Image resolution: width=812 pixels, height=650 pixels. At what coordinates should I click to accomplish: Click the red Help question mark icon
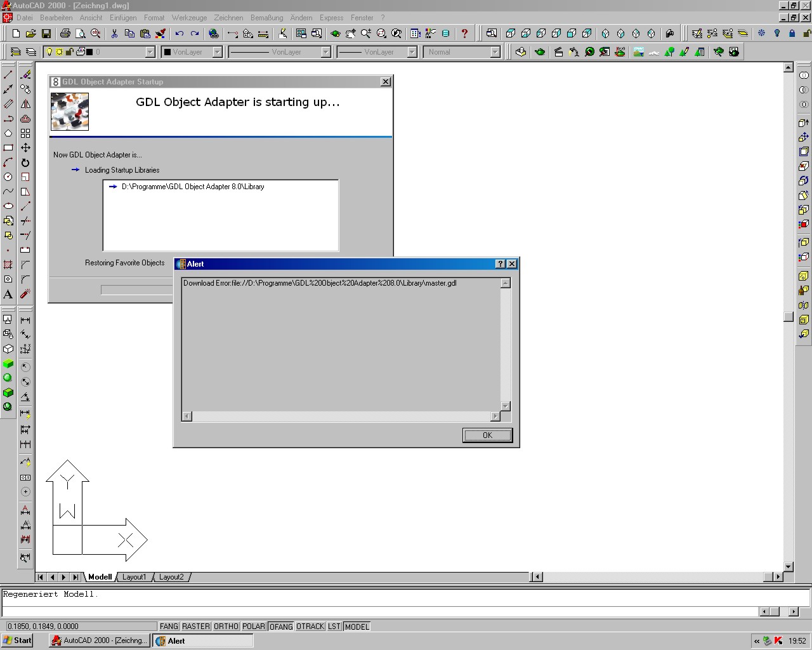coord(464,34)
